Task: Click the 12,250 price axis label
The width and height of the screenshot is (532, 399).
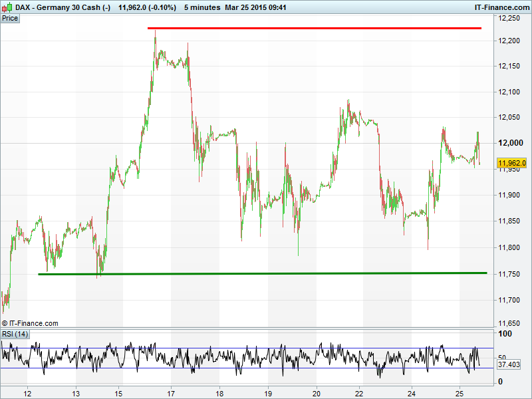Action: pyautogui.click(x=509, y=19)
